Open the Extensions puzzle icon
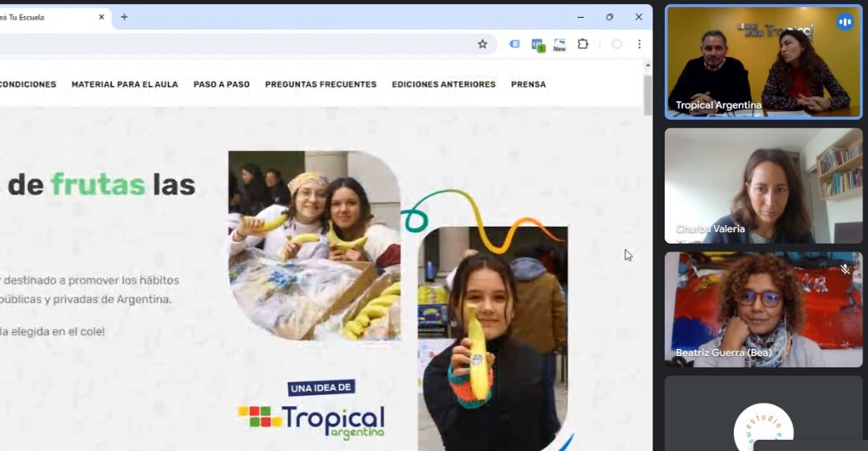868x451 pixels. coord(583,43)
